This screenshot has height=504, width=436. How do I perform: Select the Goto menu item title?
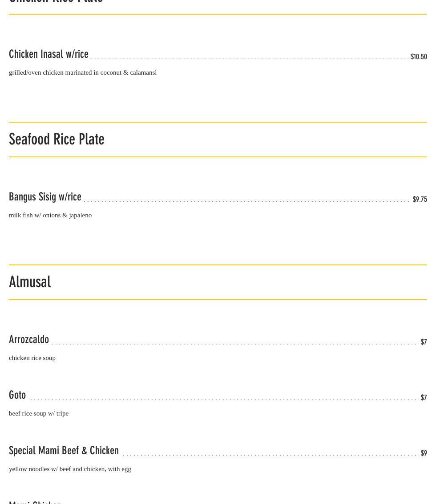tap(17, 395)
